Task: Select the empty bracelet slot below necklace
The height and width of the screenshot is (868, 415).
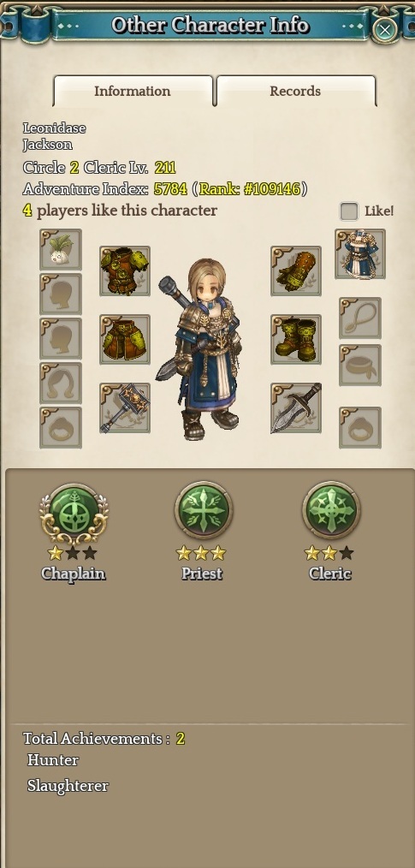Action: tap(360, 365)
